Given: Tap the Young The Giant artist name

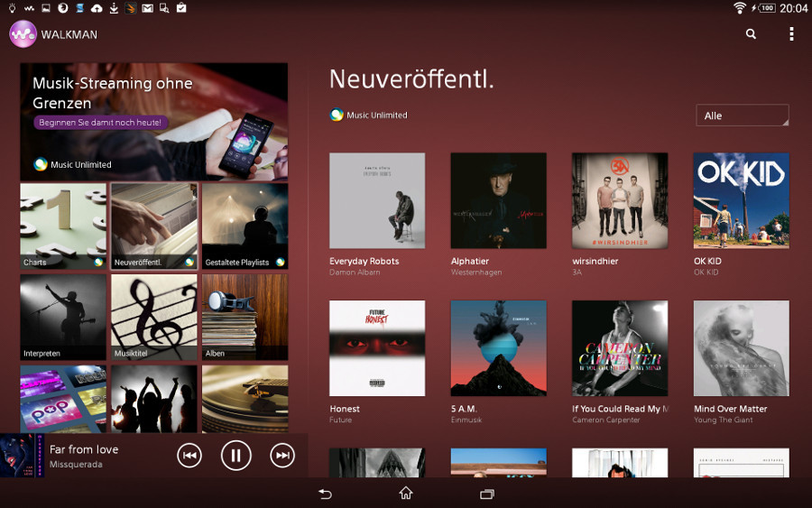Looking at the screenshot, I should (x=724, y=420).
